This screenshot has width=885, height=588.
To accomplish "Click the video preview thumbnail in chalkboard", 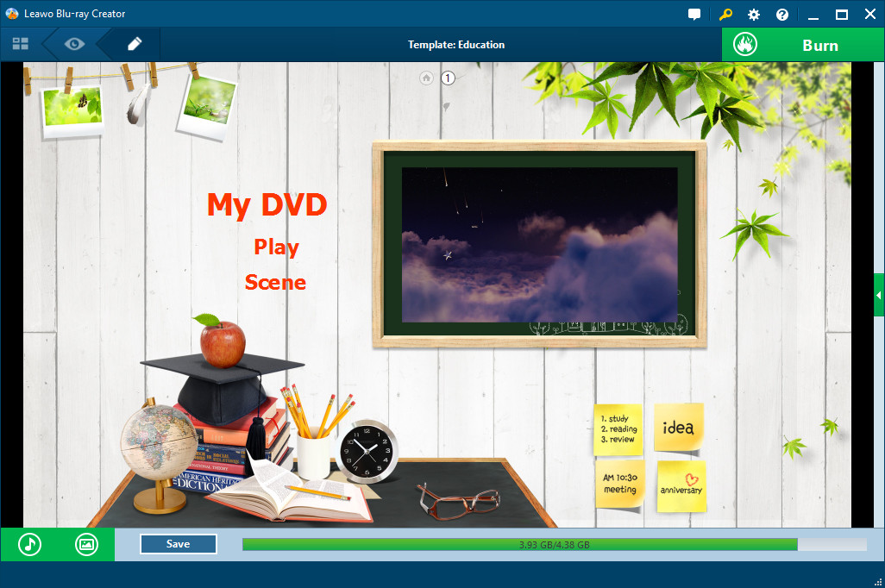I will tap(539, 245).
